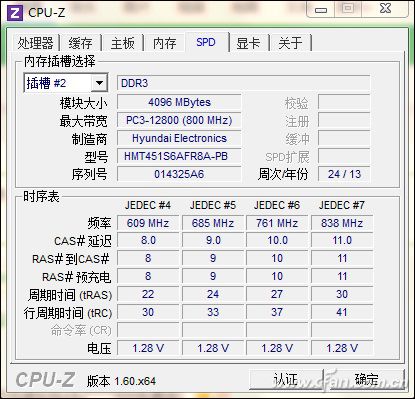This screenshot has height=399, width=415.
Task: Click the tRC value 41
Action: click(x=342, y=312)
